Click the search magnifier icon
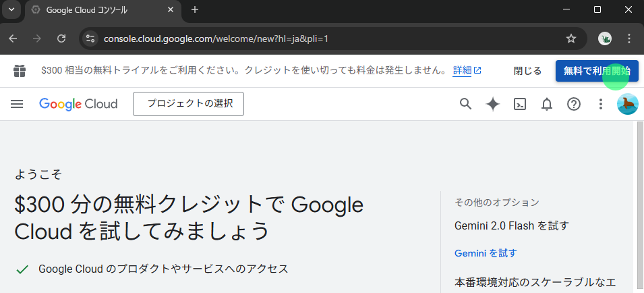Screen dimensions: 644x293 (x=465, y=104)
